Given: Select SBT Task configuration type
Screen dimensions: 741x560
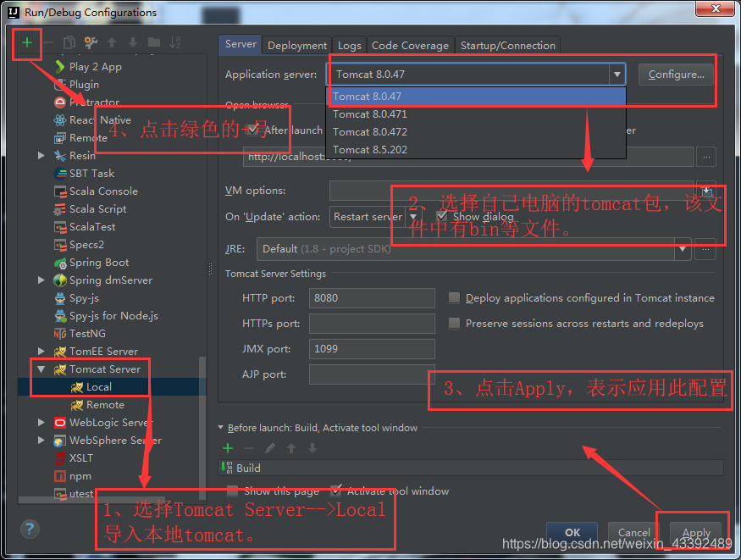Looking at the screenshot, I should [x=91, y=174].
